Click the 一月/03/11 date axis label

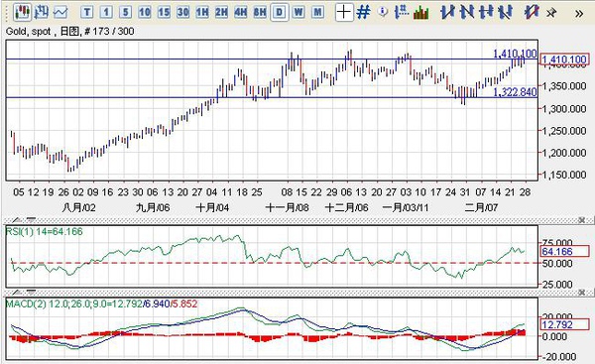tap(406, 207)
